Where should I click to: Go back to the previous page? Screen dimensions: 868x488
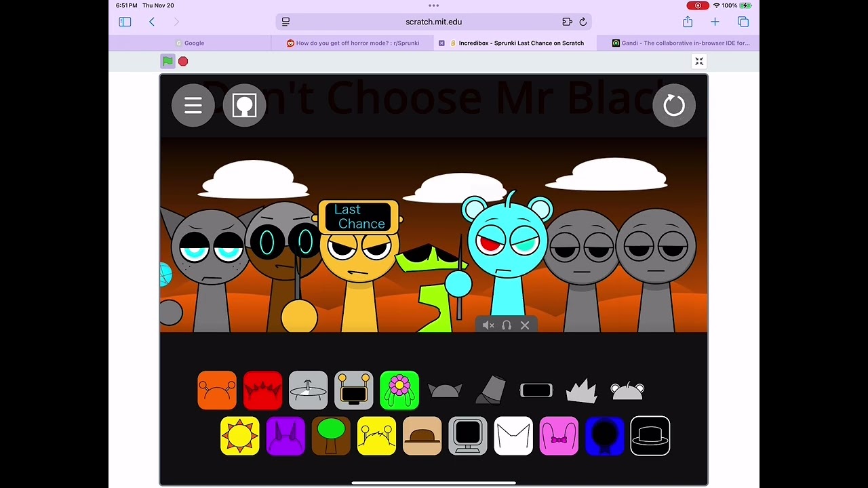152,22
